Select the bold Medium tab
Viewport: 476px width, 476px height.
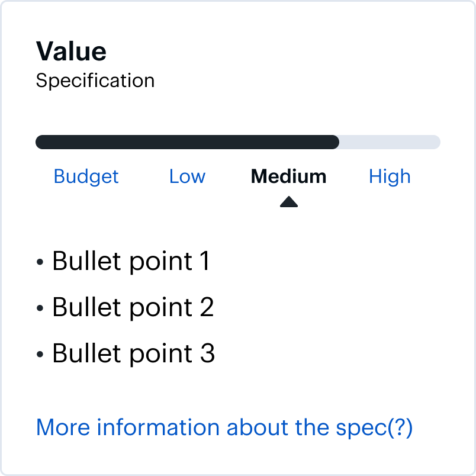(288, 176)
